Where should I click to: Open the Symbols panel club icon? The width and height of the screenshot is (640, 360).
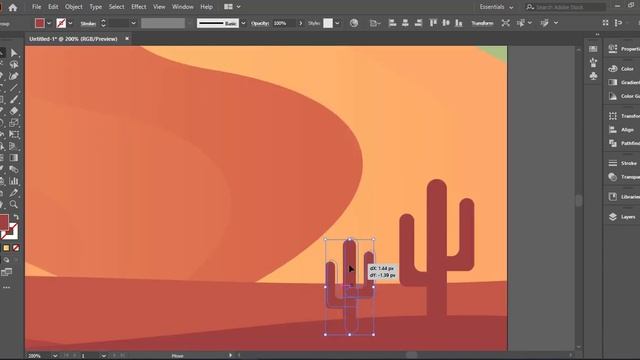pyautogui.click(x=593, y=76)
